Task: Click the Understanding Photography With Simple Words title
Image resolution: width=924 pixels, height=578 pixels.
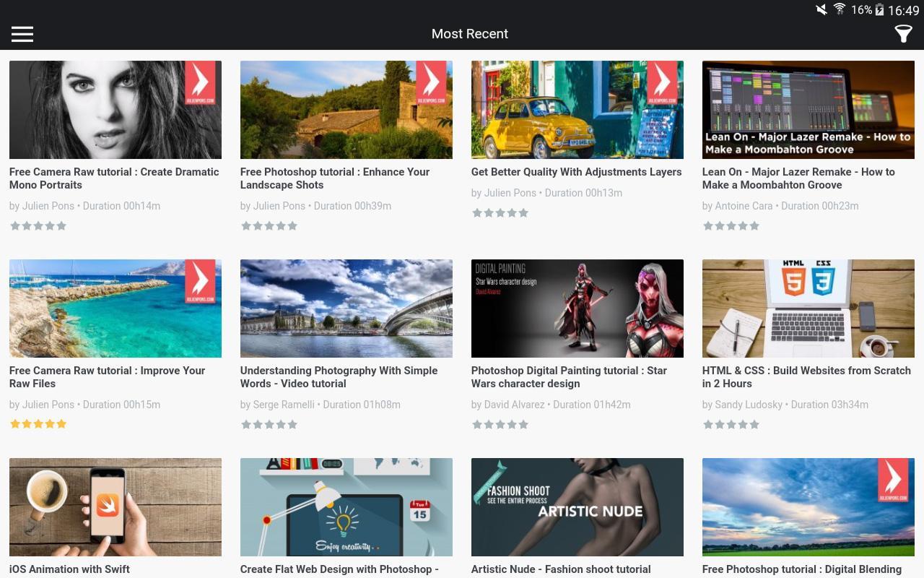Action: click(x=339, y=377)
